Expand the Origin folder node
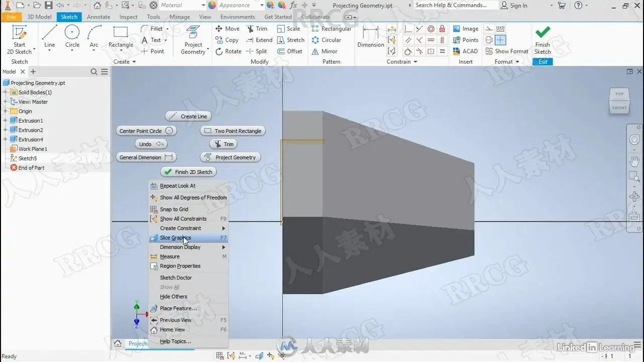The image size is (644, 362). [6, 111]
